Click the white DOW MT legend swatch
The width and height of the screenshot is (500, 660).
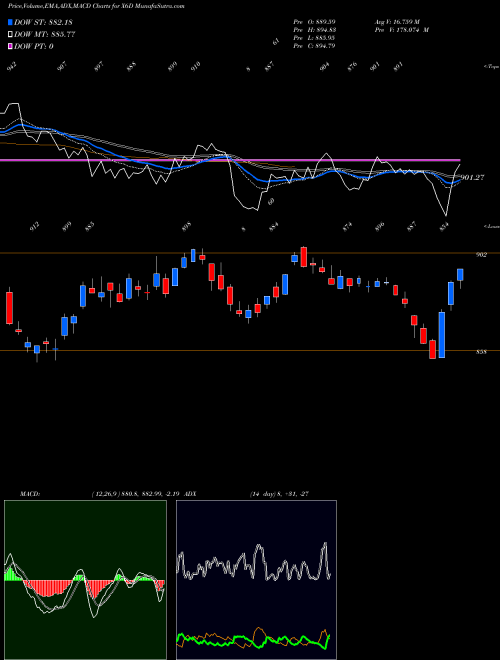pos(10,35)
